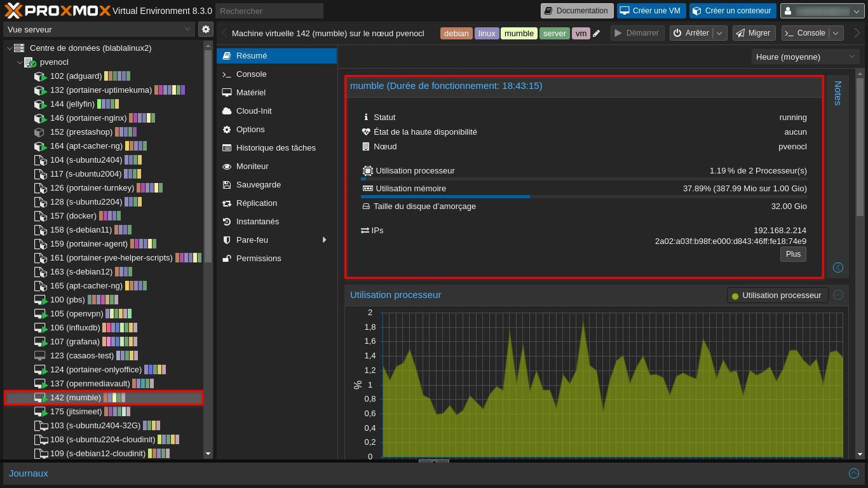868x488 pixels.
Task: Click the Documentation button
Action: pos(577,11)
